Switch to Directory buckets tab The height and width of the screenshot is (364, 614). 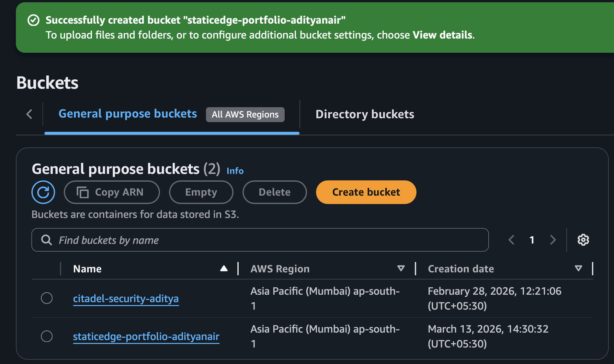pyautogui.click(x=365, y=114)
